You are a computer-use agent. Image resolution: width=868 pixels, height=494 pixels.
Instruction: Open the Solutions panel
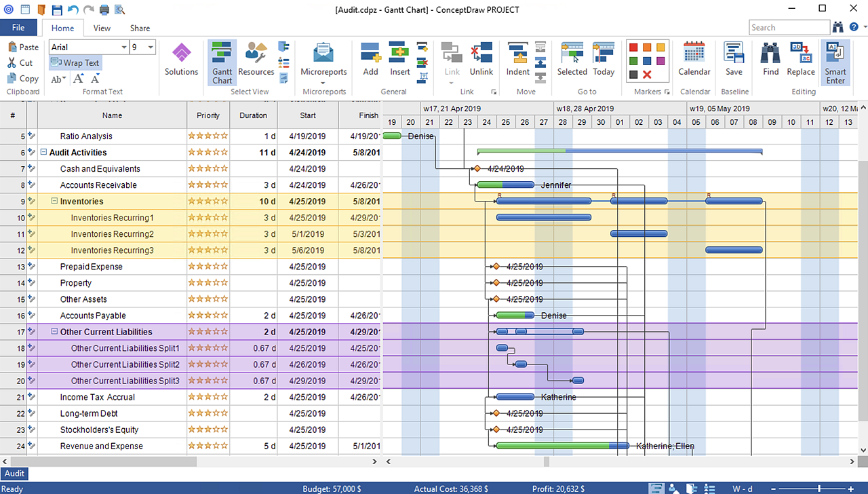click(181, 60)
